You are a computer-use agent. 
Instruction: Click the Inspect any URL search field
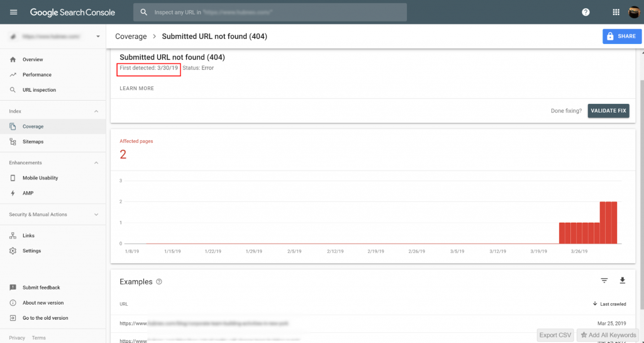(x=270, y=12)
